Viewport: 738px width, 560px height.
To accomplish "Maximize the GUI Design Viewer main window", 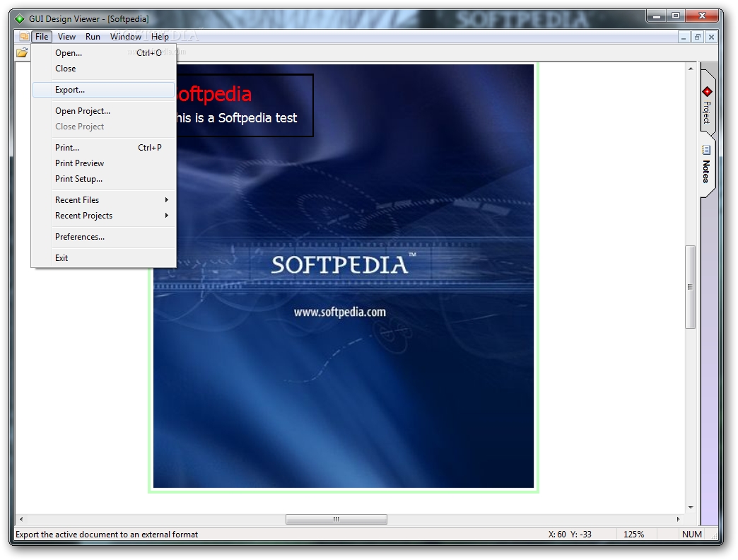I will coord(676,16).
